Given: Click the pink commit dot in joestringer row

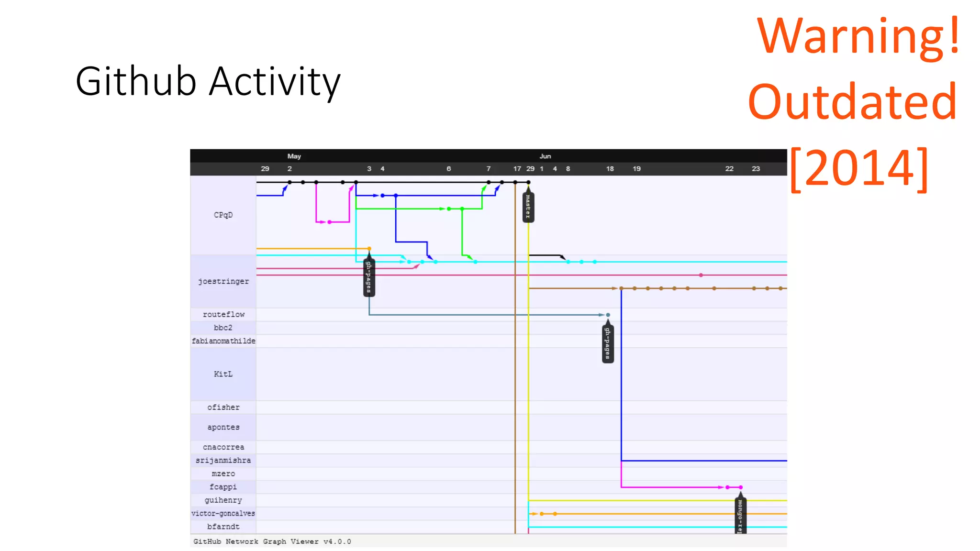Looking at the screenshot, I should click(x=701, y=275).
